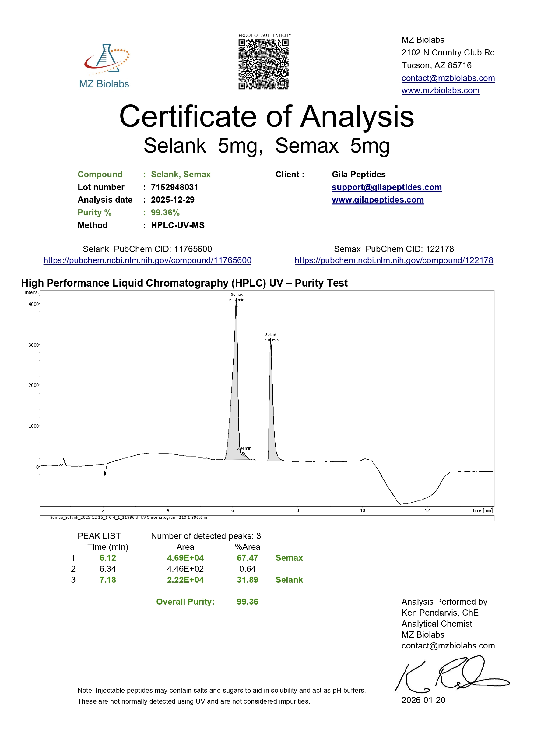Screen dimensions: 534x756
Task: Visit the www.gilapeptides.com link
Action: pyautogui.click(x=378, y=200)
